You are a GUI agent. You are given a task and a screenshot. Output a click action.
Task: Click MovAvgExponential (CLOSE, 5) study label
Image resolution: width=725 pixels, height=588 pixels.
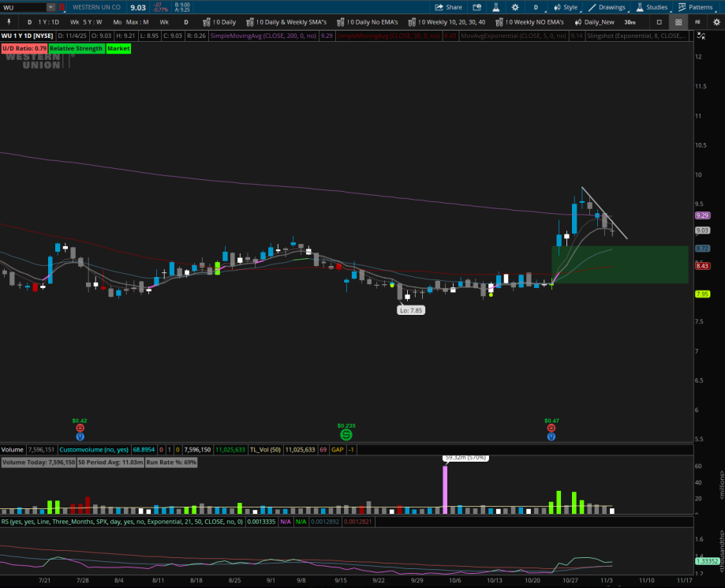pos(514,36)
